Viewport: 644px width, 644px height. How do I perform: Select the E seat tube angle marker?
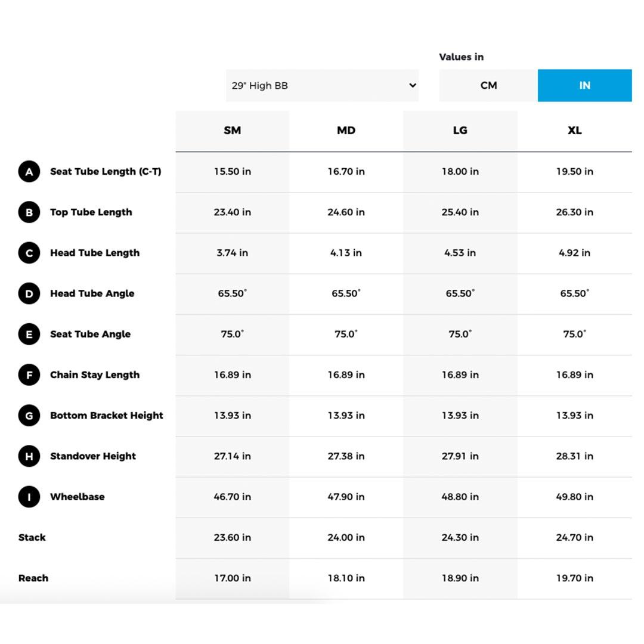[29, 335]
